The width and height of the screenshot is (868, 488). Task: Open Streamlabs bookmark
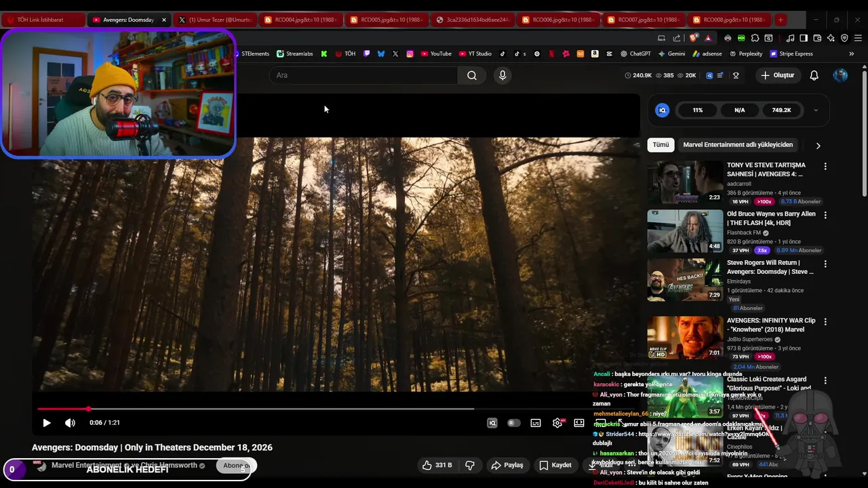(295, 54)
